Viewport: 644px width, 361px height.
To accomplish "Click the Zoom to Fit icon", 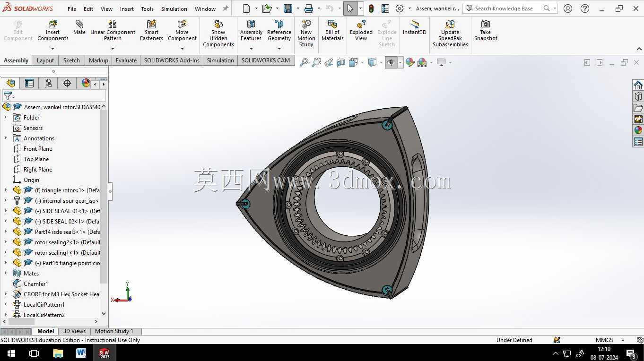I will 304,62.
